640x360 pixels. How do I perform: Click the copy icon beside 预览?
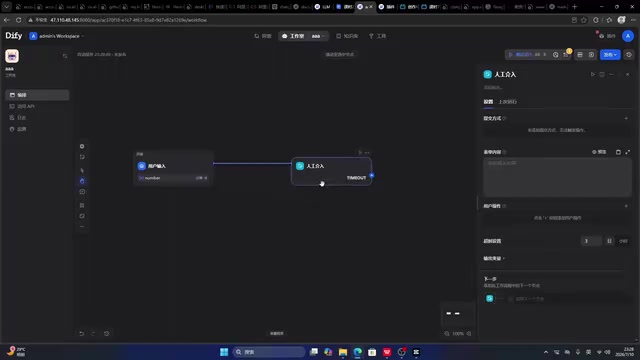pos(618,152)
